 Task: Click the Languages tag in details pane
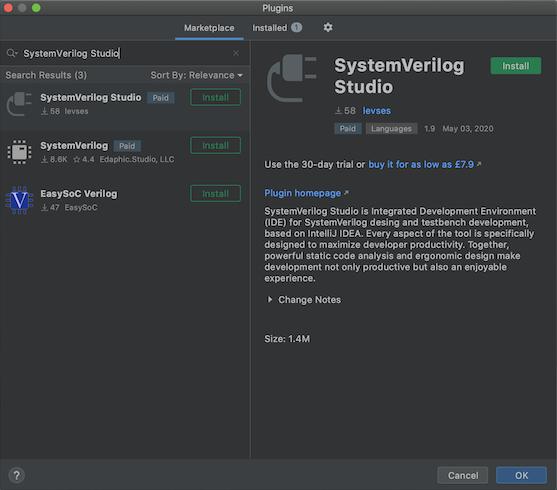(x=391, y=129)
